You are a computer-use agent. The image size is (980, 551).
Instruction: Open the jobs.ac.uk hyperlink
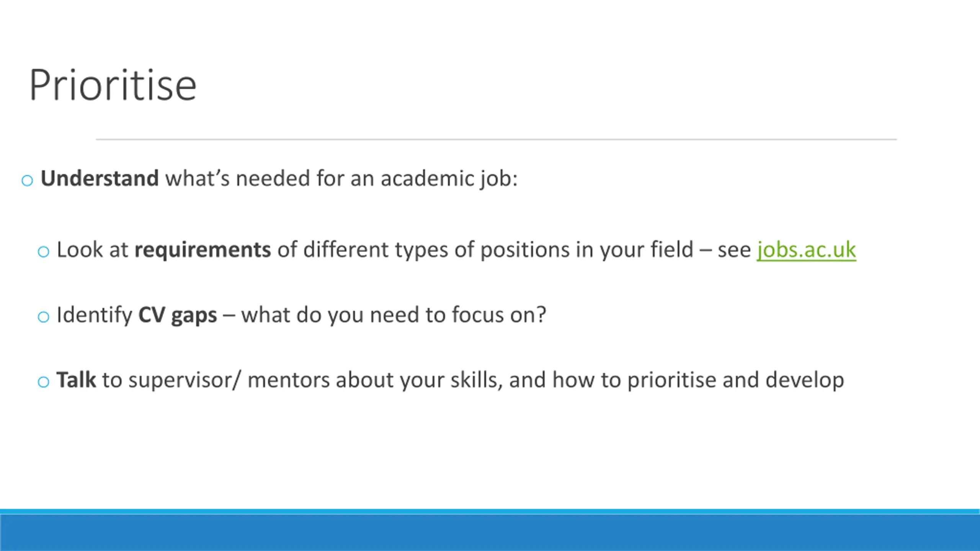click(x=806, y=250)
